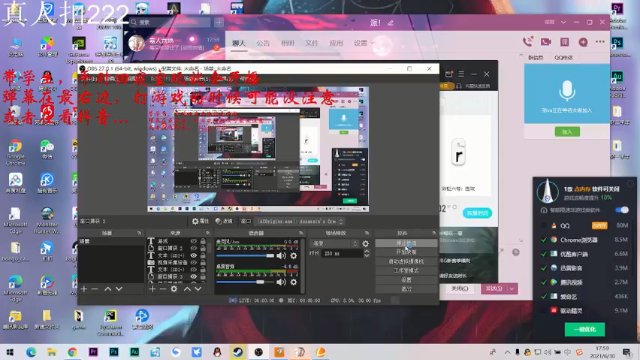Image resolution: width=640 pixels, height=360 pixels.
Task: Toggle lock on 窗口捕获 2 source
Action: [x=203, y=248]
